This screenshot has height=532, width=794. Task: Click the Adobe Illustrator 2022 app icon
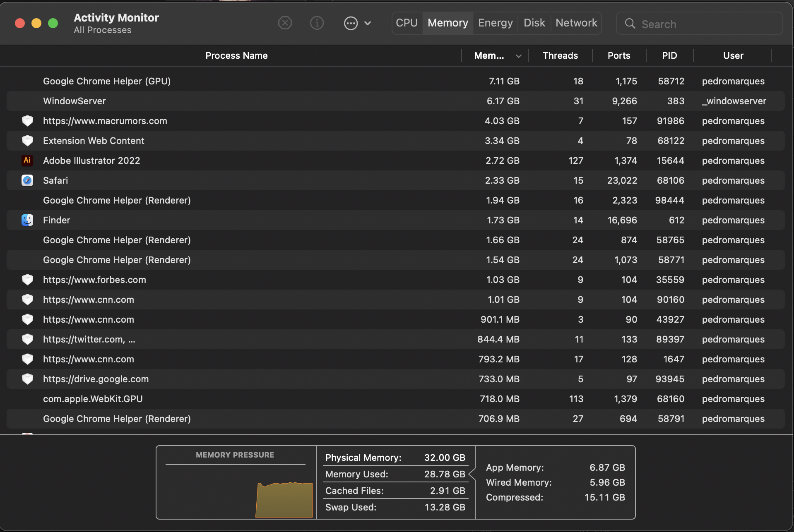tap(27, 161)
